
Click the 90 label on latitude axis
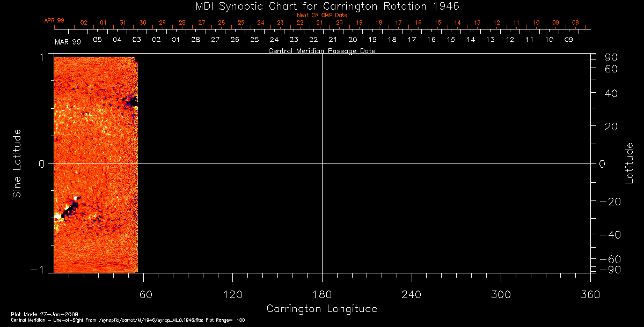point(611,57)
